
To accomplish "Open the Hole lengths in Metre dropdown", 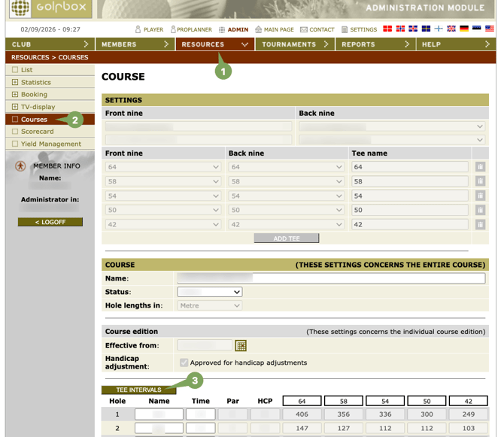I will pyautogui.click(x=210, y=305).
